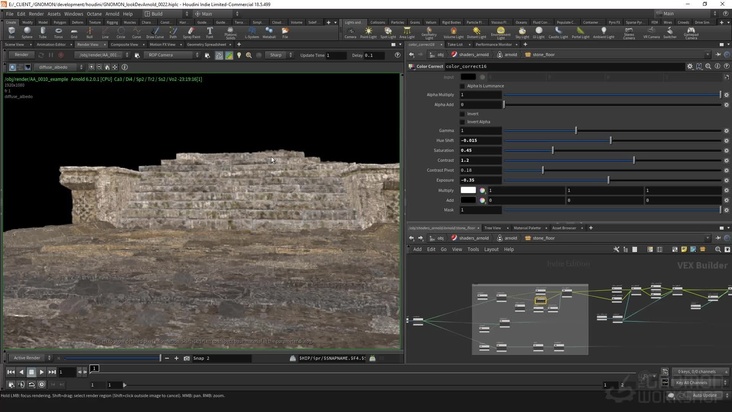Check the Invert Alpha option
The image size is (732, 412).
coord(461,121)
